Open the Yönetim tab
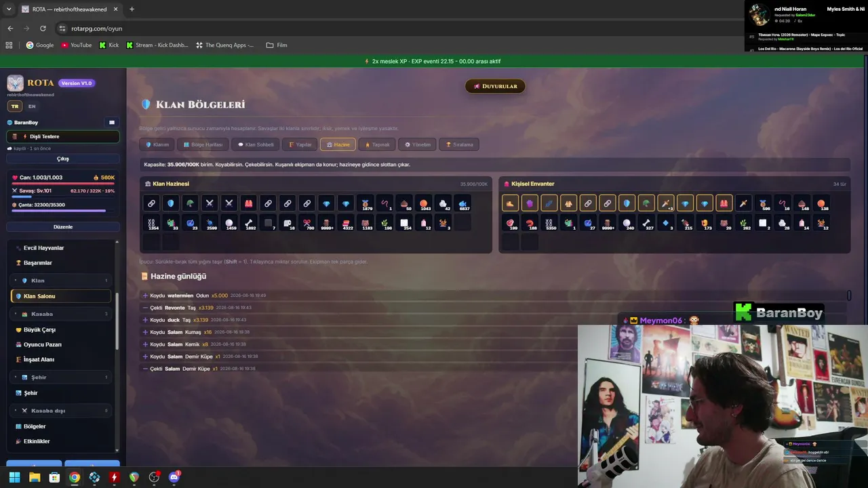The width and height of the screenshot is (868, 488). (x=417, y=144)
